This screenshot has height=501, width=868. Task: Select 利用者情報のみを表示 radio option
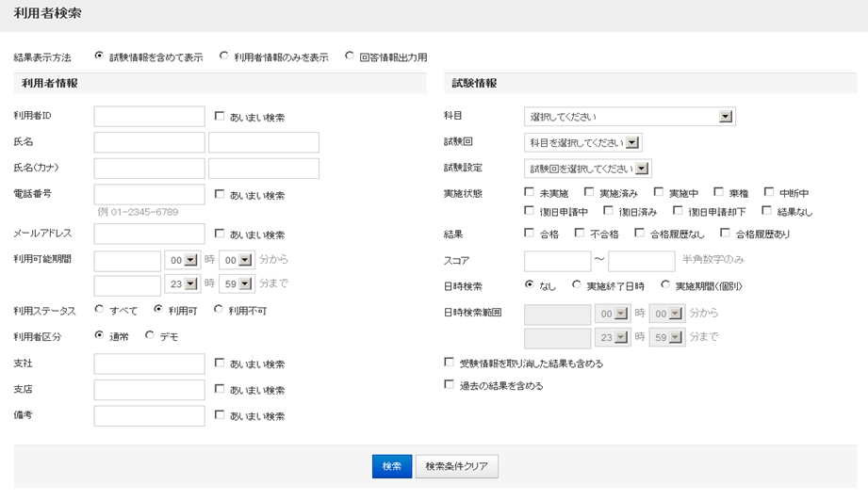(x=224, y=57)
